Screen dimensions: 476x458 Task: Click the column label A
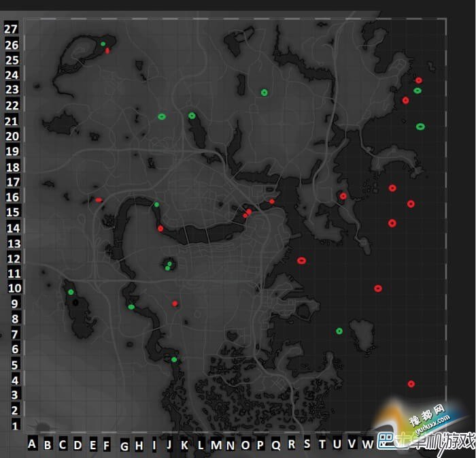point(31,444)
